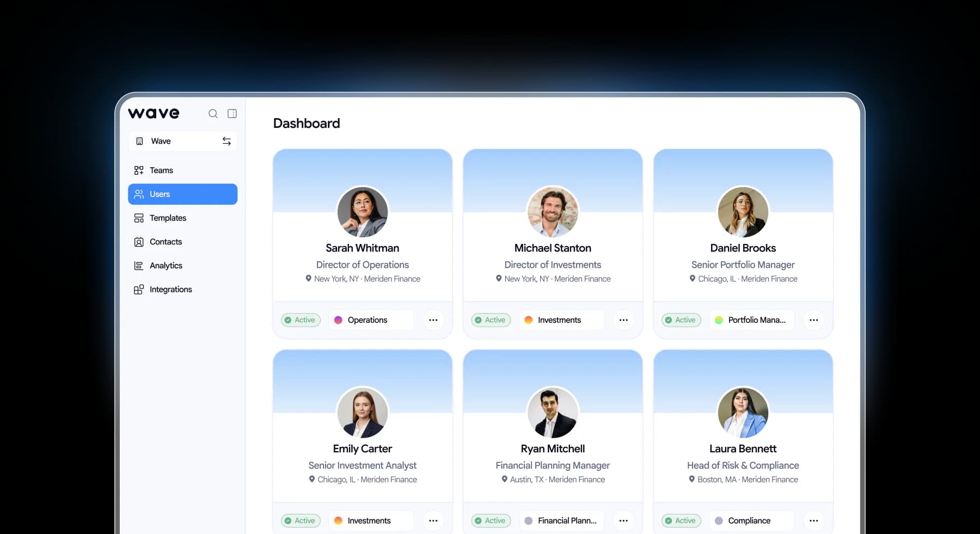Toggle Active status on Sarah Whitman card

[301, 320]
